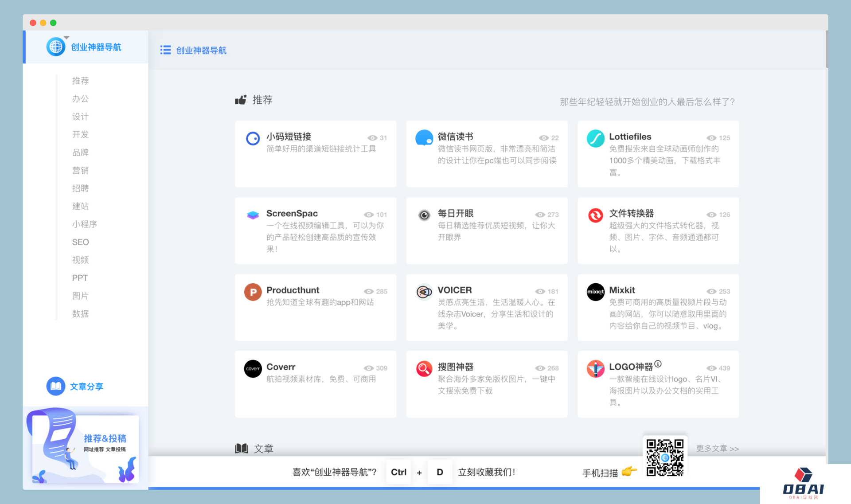Click the 手机扫描 label

600,473
